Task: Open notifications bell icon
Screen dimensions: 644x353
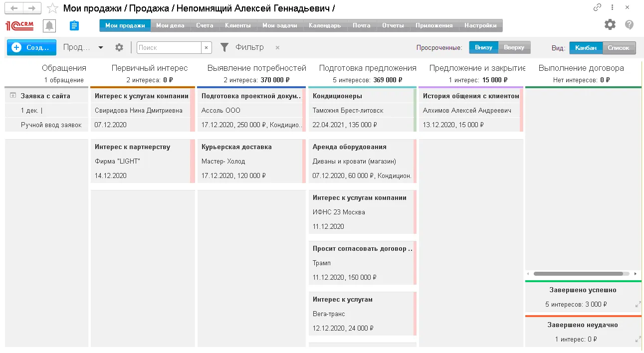Action: [x=49, y=25]
